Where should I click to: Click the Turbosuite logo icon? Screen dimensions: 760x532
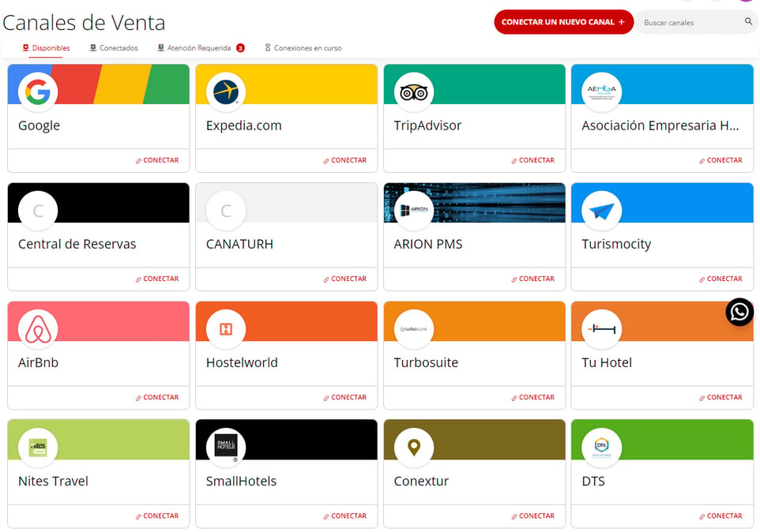pos(414,328)
